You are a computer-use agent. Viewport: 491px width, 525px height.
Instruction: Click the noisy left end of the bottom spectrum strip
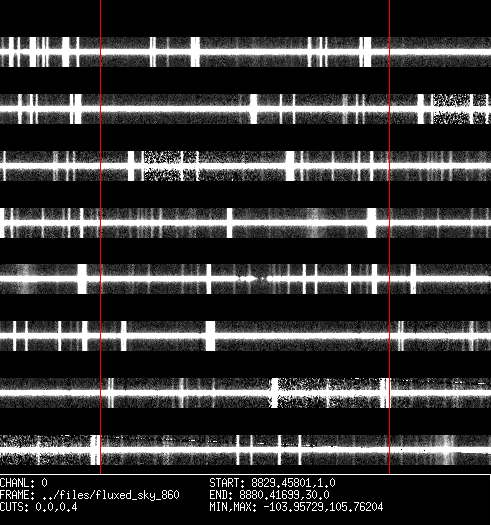tap(45, 450)
